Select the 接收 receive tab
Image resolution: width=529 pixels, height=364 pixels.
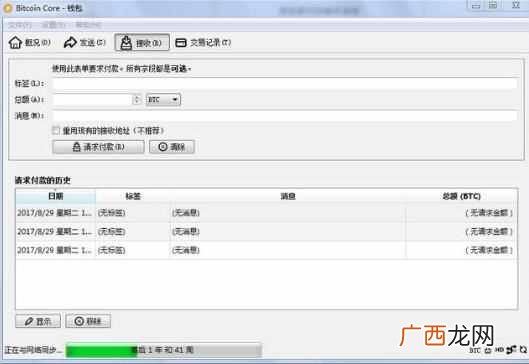pos(142,43)
